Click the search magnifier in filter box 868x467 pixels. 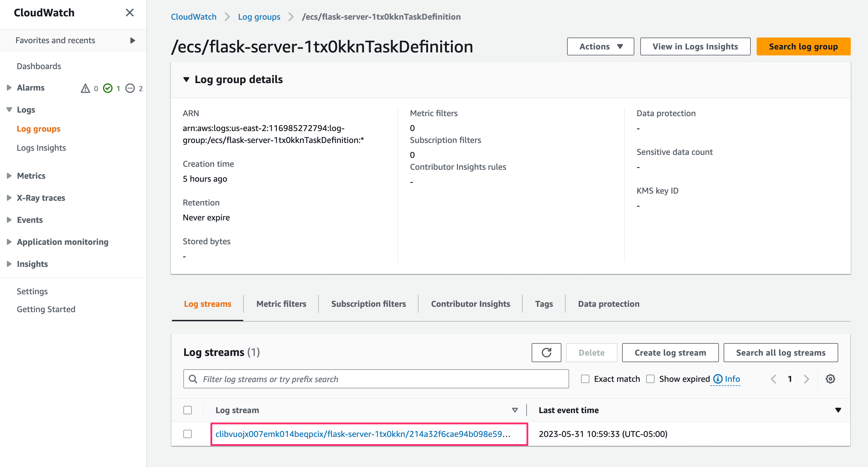tap(193, 379)
